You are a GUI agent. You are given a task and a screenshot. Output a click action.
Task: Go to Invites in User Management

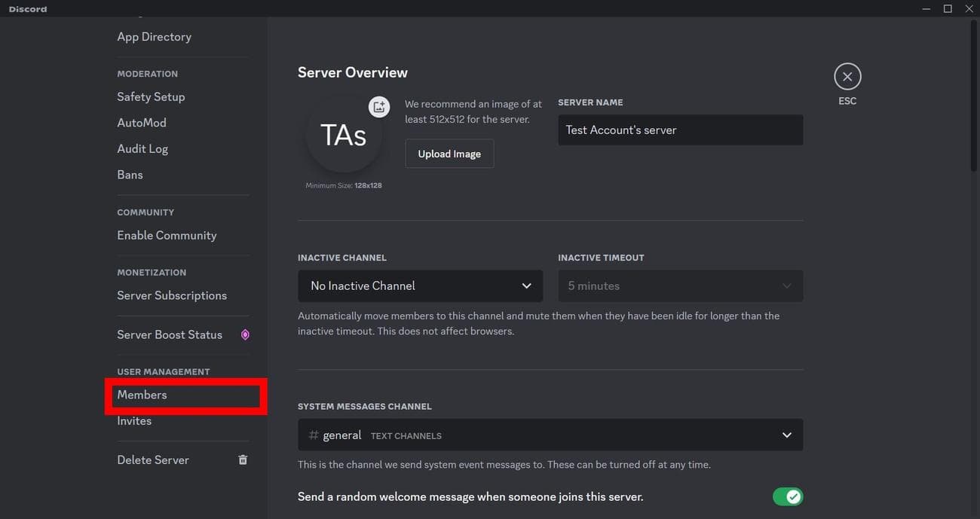[x=134, y=421]
